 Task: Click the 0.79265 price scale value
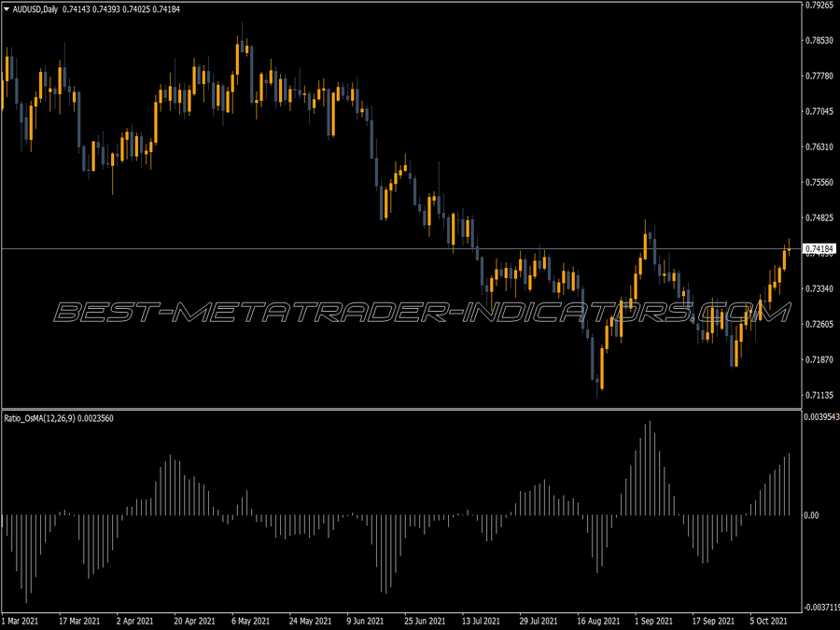click(x=820, y=5)
